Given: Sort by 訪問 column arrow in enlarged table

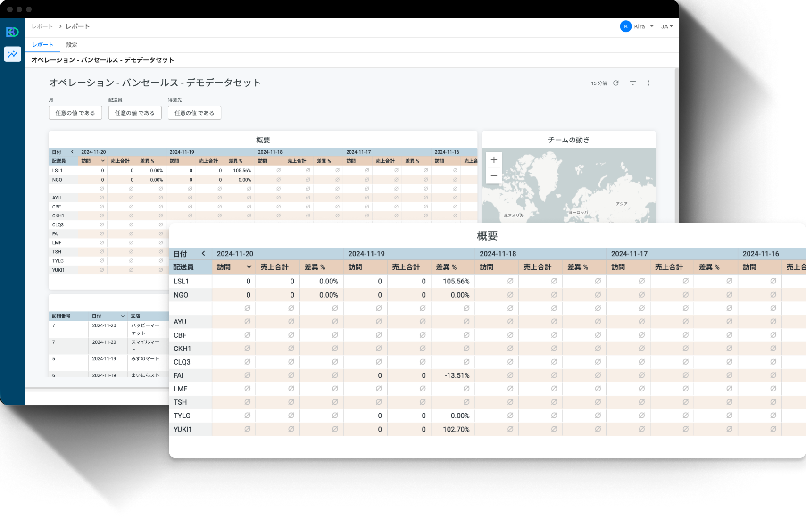Looking at the screenshot, I should pyautogui.click(x=249, y=267).
